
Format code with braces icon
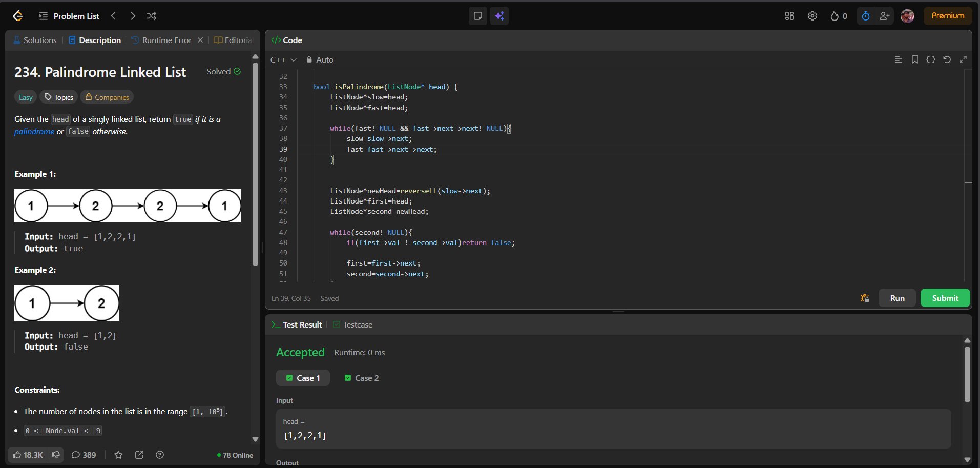point(931,59)
